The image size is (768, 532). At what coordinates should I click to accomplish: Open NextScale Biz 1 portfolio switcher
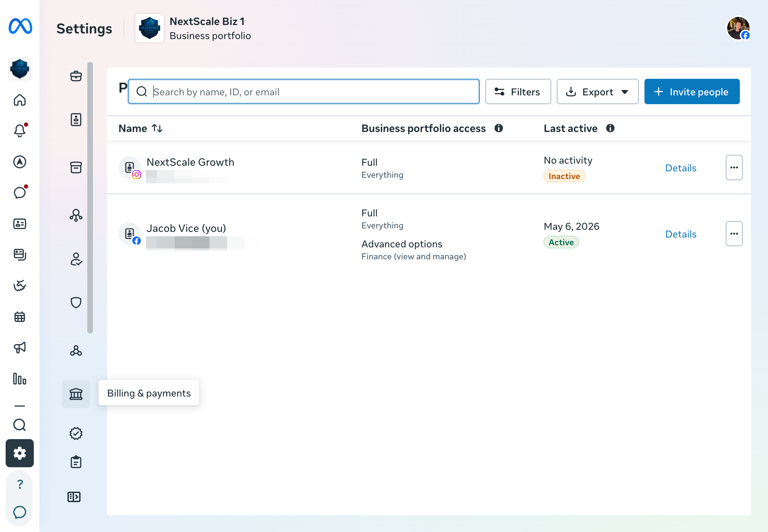pyautogui.click(x=193, y=28)
